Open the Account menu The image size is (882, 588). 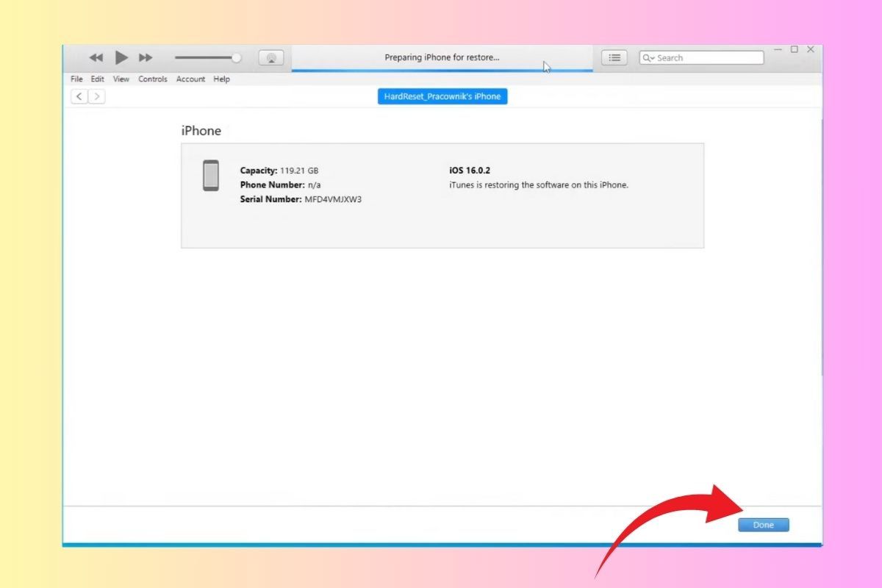click(x=190, y=79)
